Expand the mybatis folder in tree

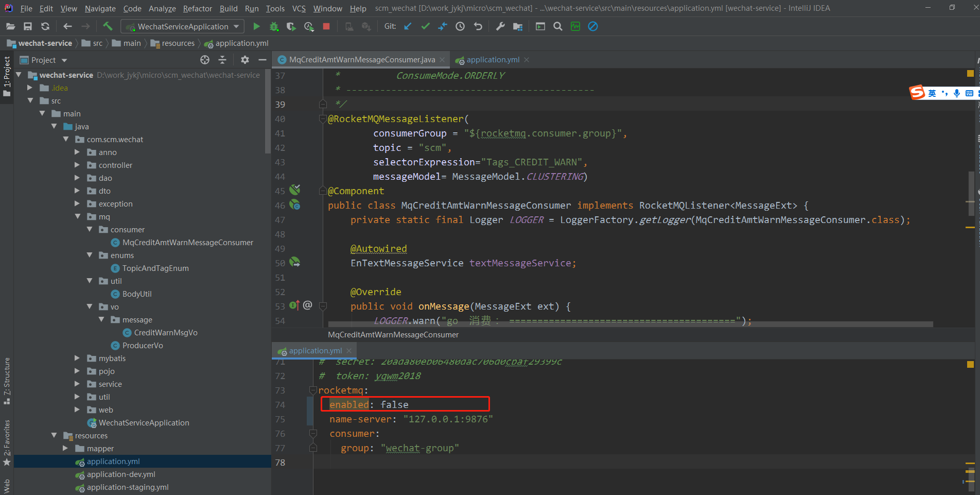coord(77,359)
